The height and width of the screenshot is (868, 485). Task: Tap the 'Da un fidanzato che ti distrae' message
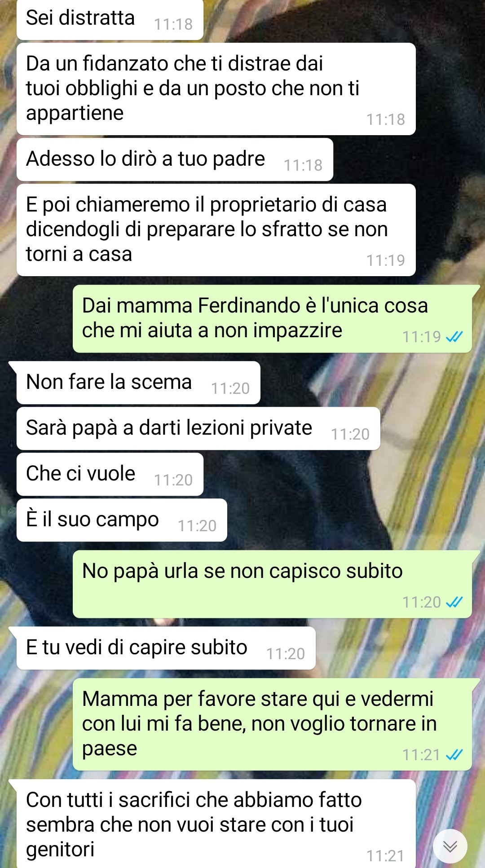click(x=216, y=89)
